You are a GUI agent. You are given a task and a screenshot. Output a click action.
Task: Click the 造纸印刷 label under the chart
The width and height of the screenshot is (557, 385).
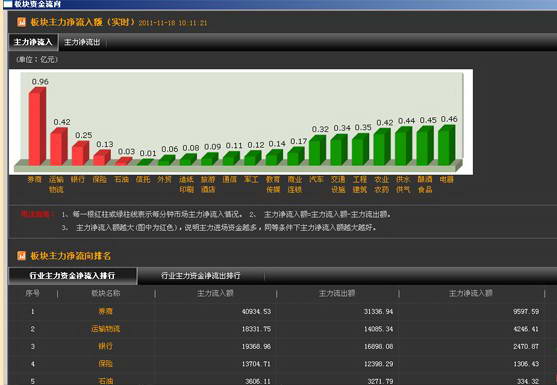click(186, 184)
